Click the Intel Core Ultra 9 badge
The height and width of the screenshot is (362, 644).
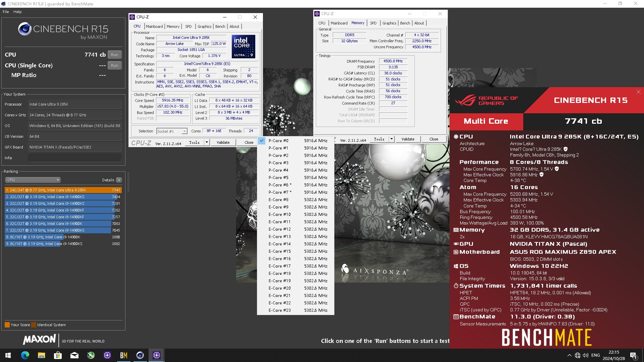244,46
